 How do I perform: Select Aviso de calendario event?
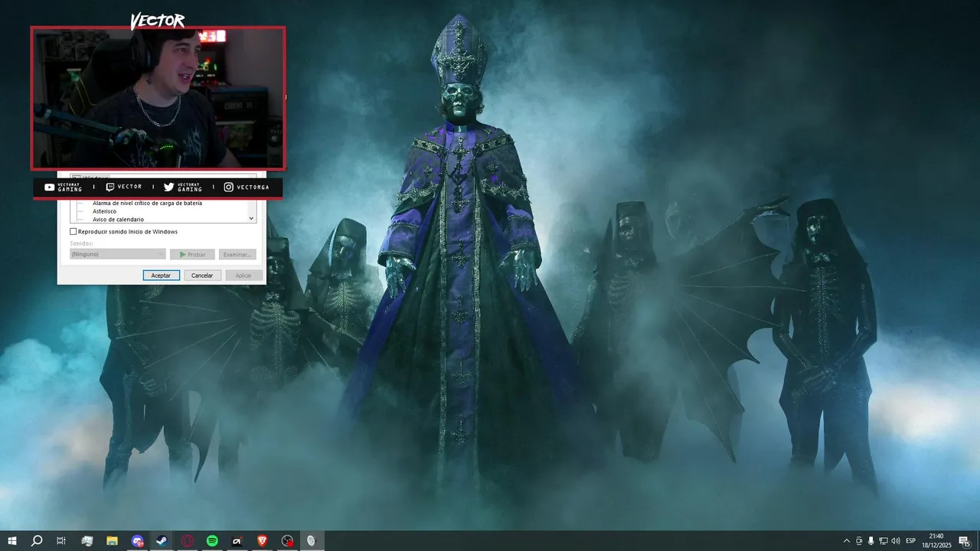click(x=119, y=220)
